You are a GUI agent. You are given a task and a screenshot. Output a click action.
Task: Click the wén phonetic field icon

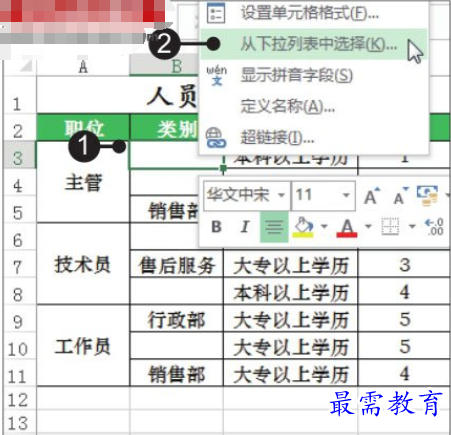click(x=216, y=75)
